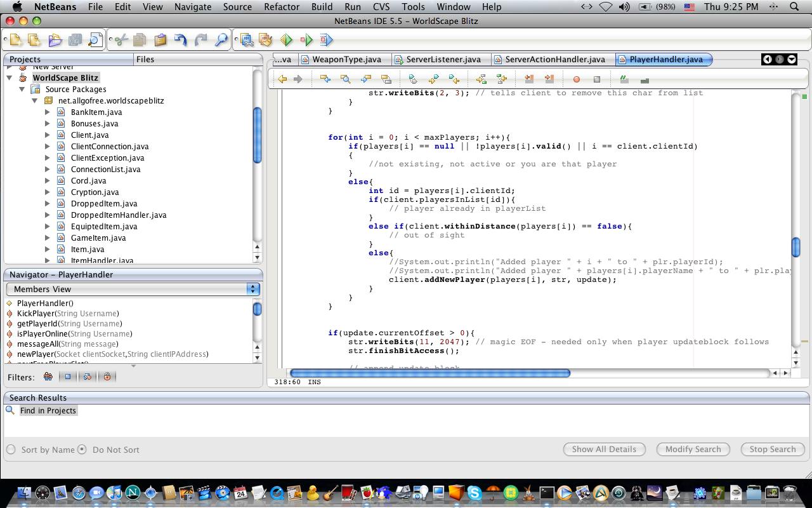Click the Stop Macro Recording square icon
The image size is (812, 508).
597,79
